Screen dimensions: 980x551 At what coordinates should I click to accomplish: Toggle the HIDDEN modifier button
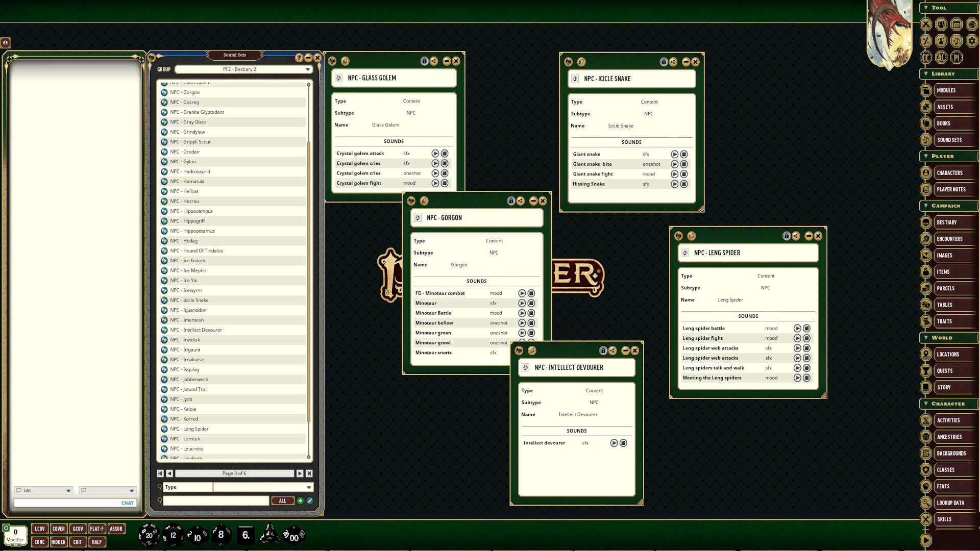click(59, 542)
